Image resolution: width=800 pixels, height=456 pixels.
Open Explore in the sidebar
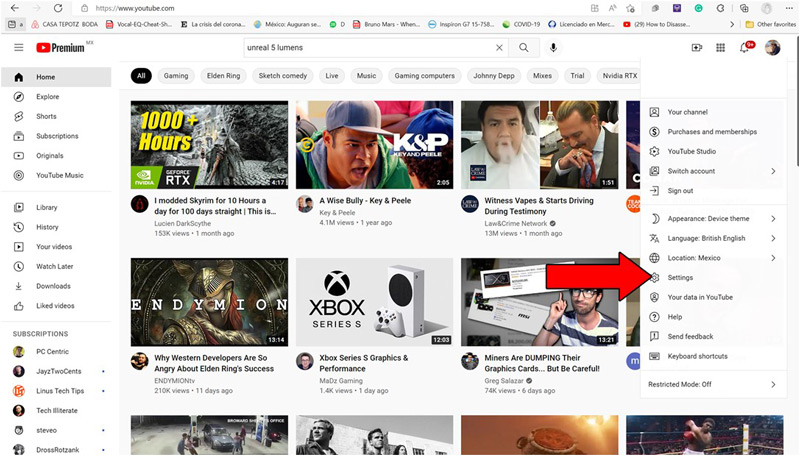[x=56, y=96]
